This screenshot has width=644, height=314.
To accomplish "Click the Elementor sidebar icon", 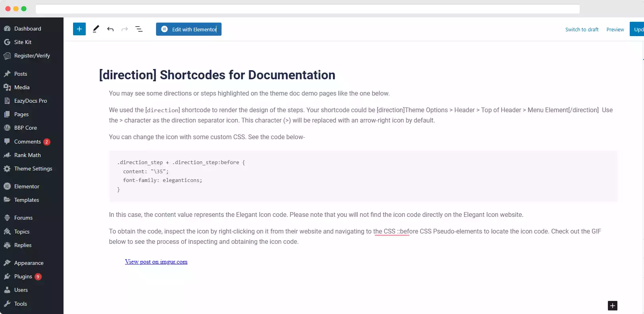I will coord(7,186).
